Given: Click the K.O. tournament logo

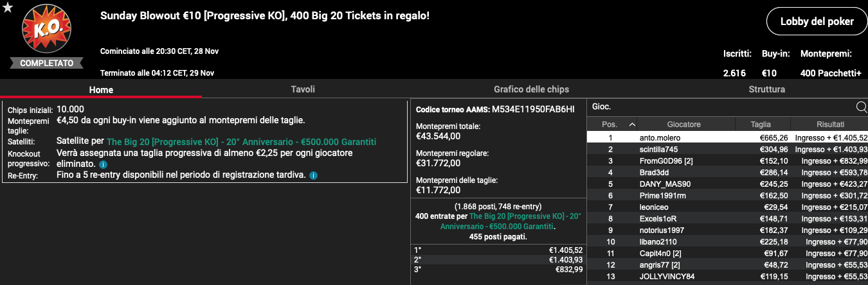Looking at the screenshot, I should coord(46,30).
